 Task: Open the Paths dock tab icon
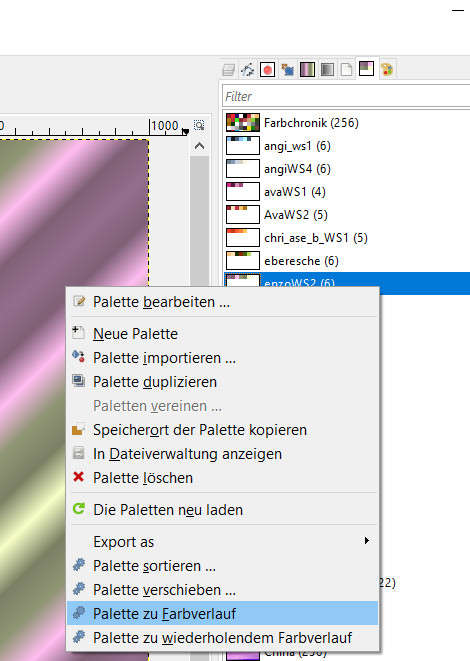(x=247, y=69)
